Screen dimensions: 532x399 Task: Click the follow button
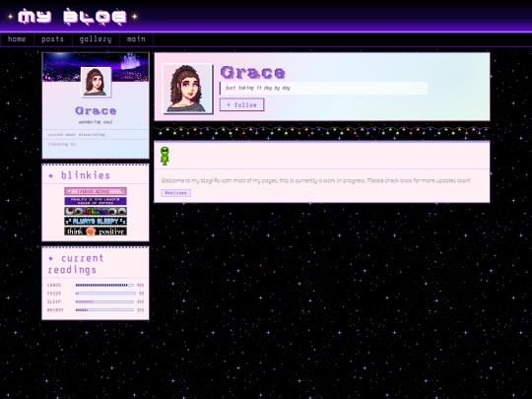coord(242,104)
